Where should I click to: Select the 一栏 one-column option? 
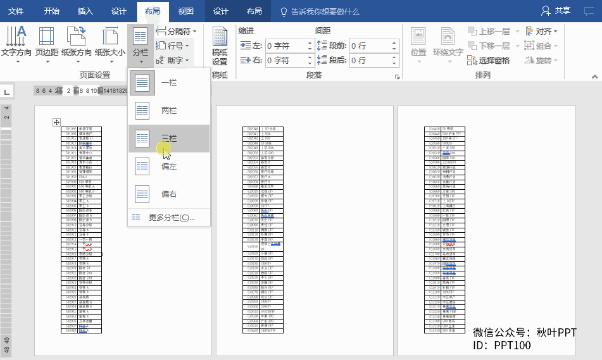pos(169,83)
